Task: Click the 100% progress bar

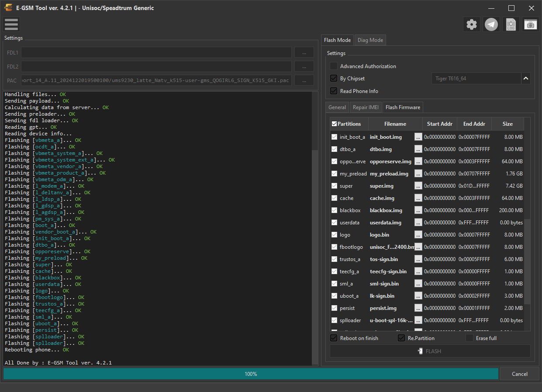Action: pos(251,374)
